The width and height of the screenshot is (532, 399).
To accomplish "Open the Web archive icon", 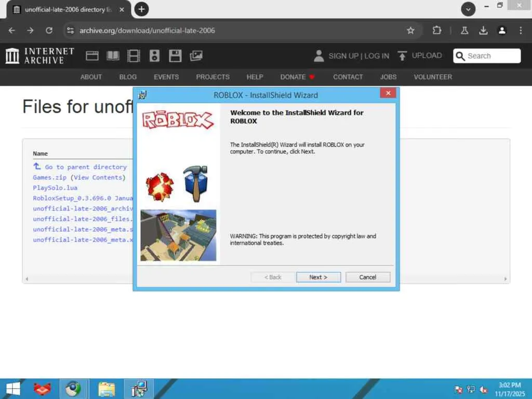I will 92,56.
